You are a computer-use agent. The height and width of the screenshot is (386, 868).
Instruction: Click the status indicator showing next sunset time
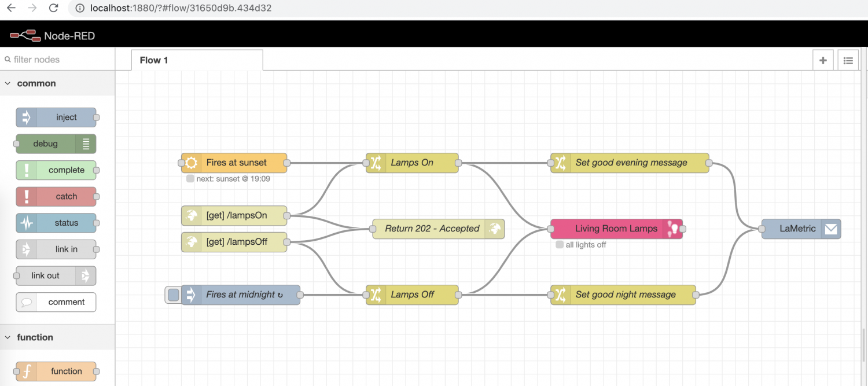coord(190,179)
